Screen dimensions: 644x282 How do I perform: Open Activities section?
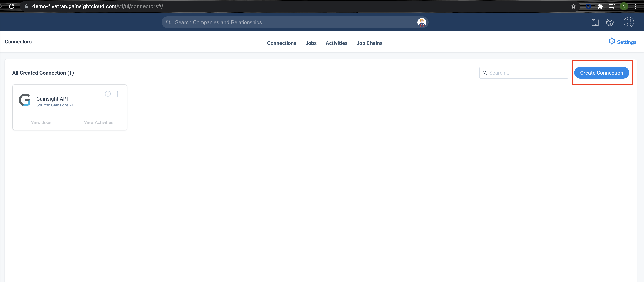coord(336,43)
